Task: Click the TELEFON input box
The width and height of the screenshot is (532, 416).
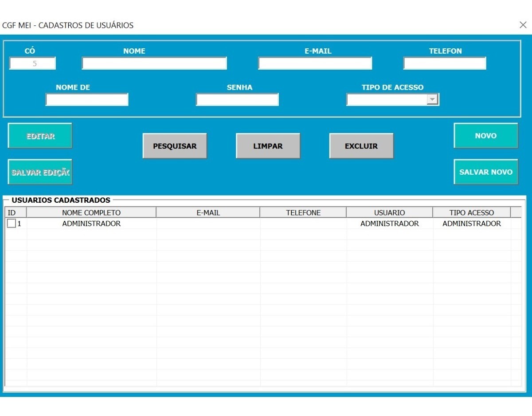Action: (x=444, y=63)
